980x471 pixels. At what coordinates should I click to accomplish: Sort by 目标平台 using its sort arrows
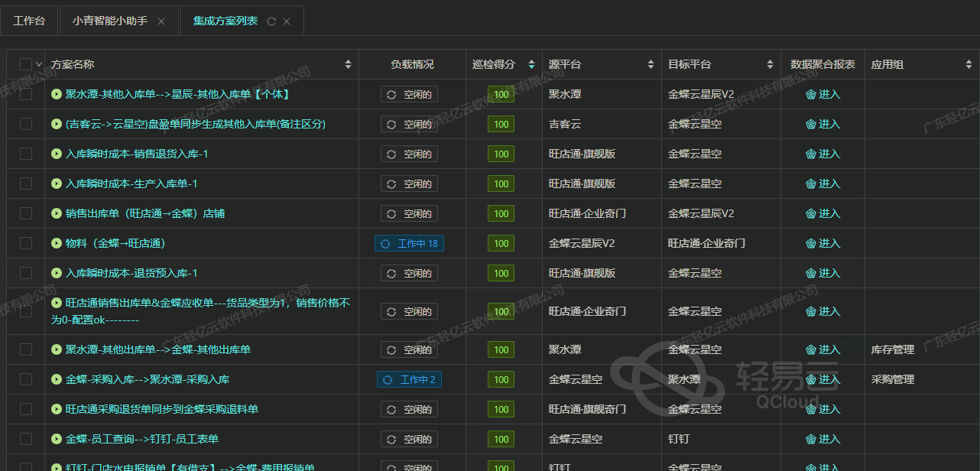pos(770,64)
